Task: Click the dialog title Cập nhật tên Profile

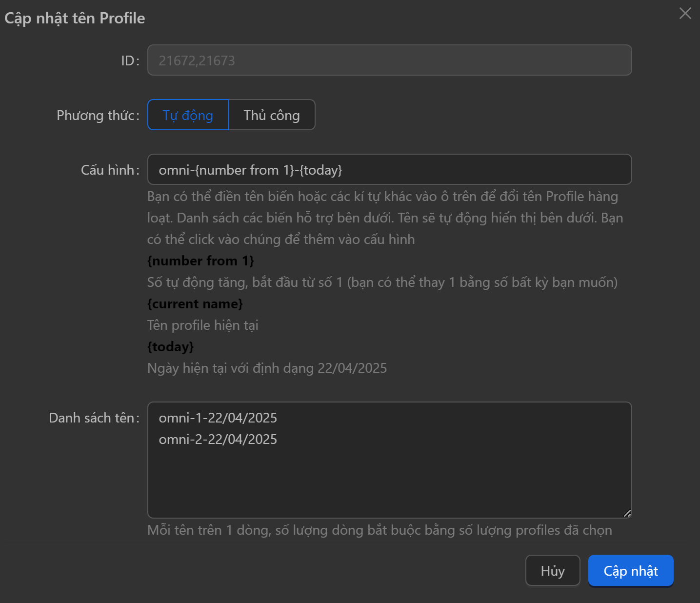Action: point(75,18)
